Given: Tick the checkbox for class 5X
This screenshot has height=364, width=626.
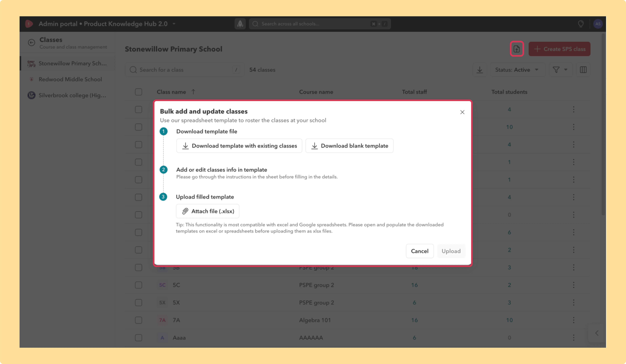Looking at the screenshot, I should 138,303.
